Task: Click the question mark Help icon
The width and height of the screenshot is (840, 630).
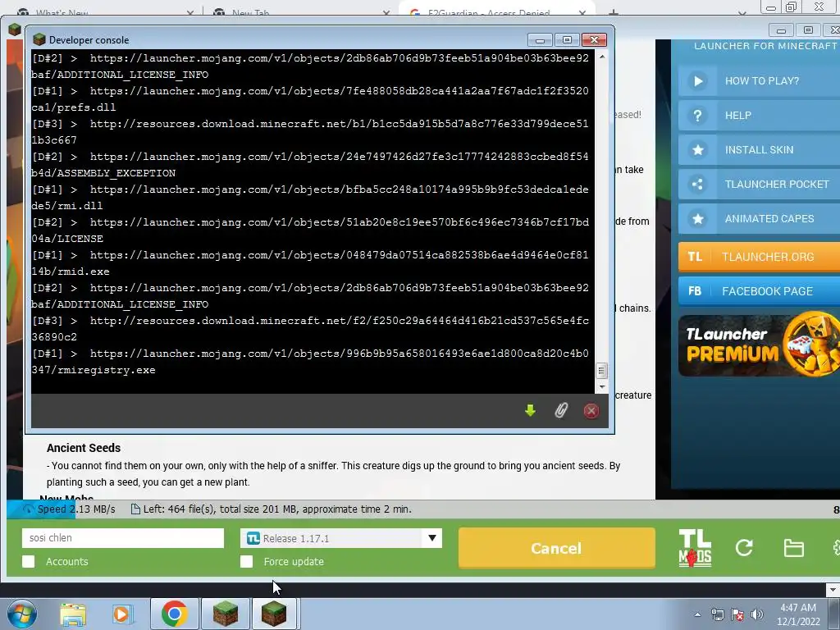Action: (x=697, y=115)
